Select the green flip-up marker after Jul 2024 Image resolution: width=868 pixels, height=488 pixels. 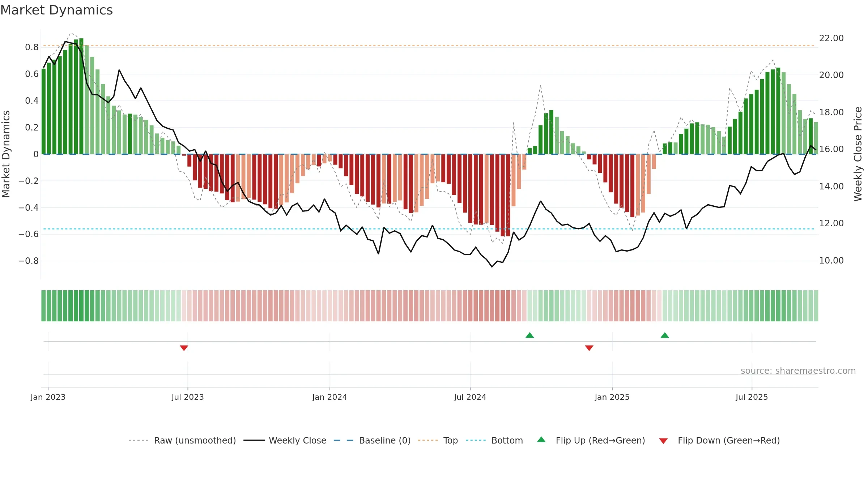529,335
